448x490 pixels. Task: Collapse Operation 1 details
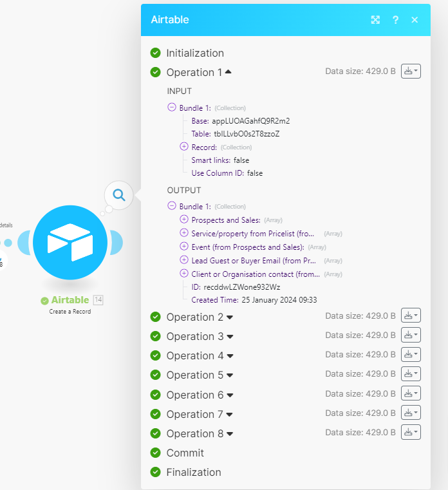tap(229, 72)
